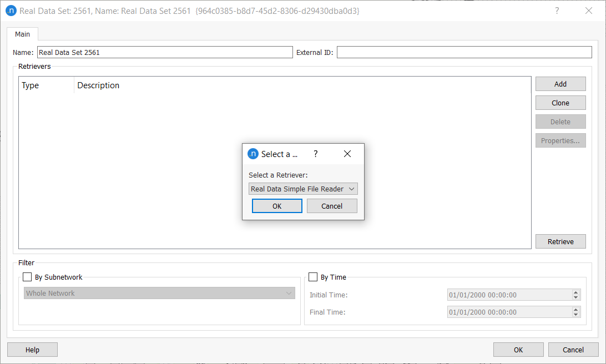Expand the Whole Network subnetwork dropdown

[x=159, y=293]
